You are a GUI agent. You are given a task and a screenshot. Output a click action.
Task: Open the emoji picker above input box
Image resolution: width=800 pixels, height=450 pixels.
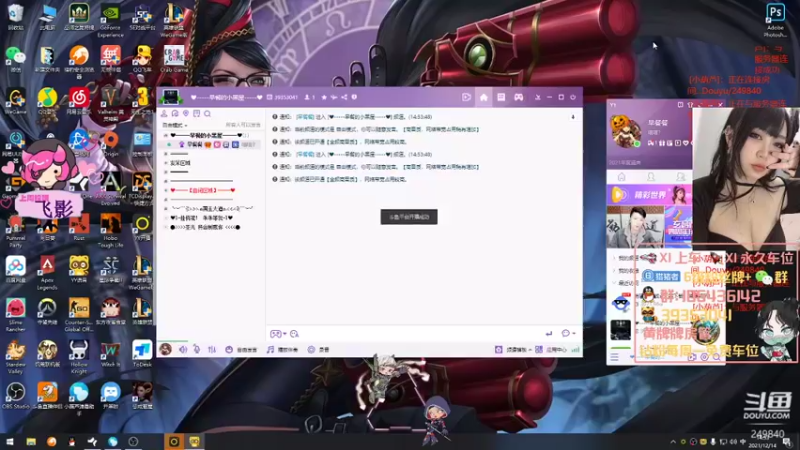[x=294, y=334]
